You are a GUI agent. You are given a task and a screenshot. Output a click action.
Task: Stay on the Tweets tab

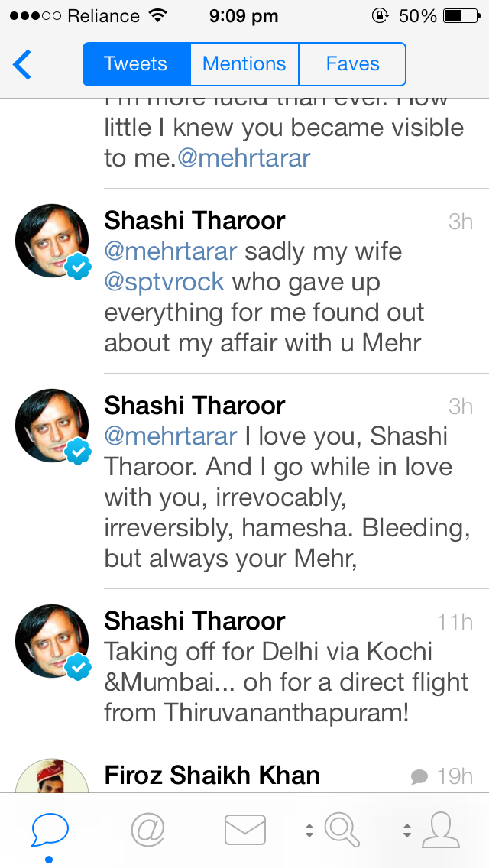coord(136,64)
